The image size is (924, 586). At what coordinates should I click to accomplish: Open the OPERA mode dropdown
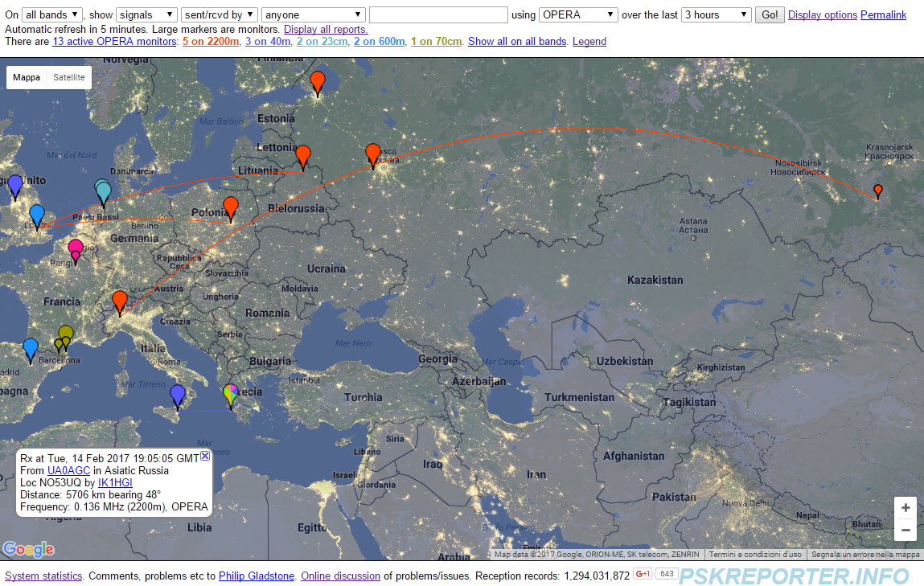coord(578,14)
